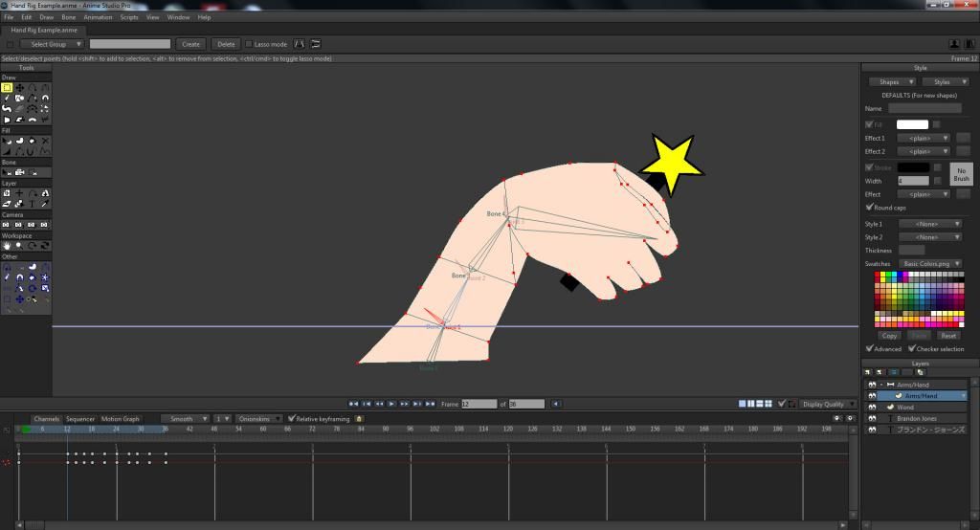Viewport: 980px width, 530px height.
Task: Toggle the Round caps checkbox
Action: pyautogui.click(x=869, y=207)
